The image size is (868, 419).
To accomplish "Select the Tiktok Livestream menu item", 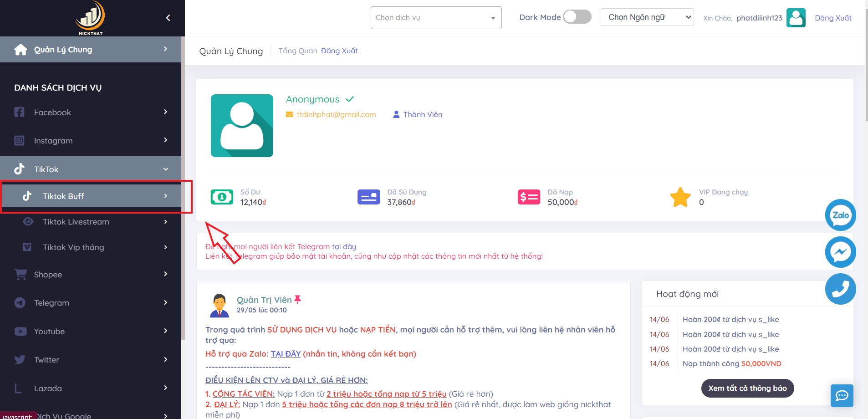I will (x=91, y=222).
